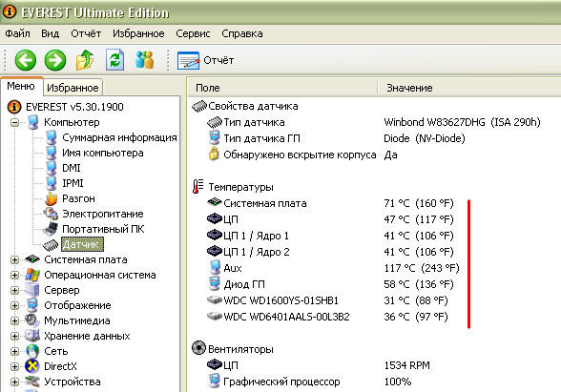Screen dimensions: 561x392
Task: Click the green Forward arrow toolbar icon
Action: 55,60
